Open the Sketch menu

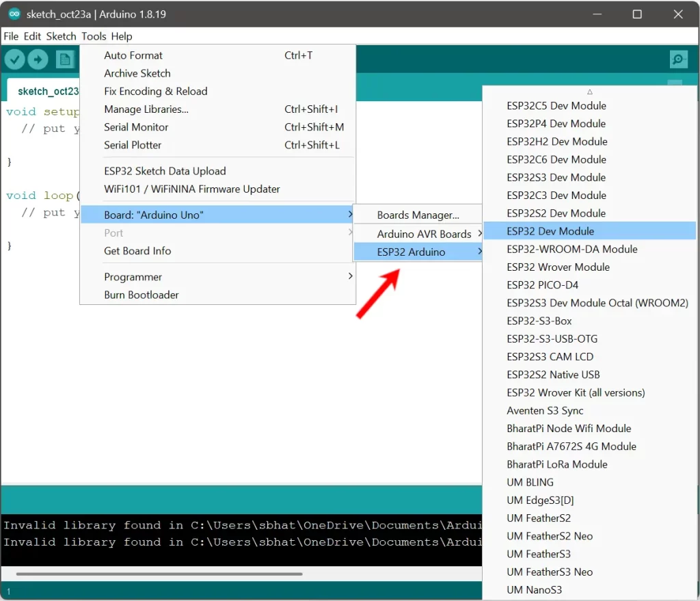click(61, 36)
